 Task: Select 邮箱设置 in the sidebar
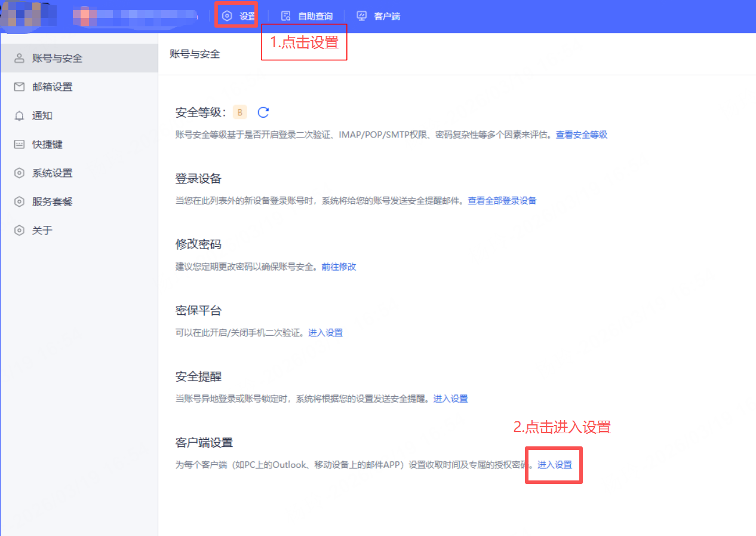(79, 87)
